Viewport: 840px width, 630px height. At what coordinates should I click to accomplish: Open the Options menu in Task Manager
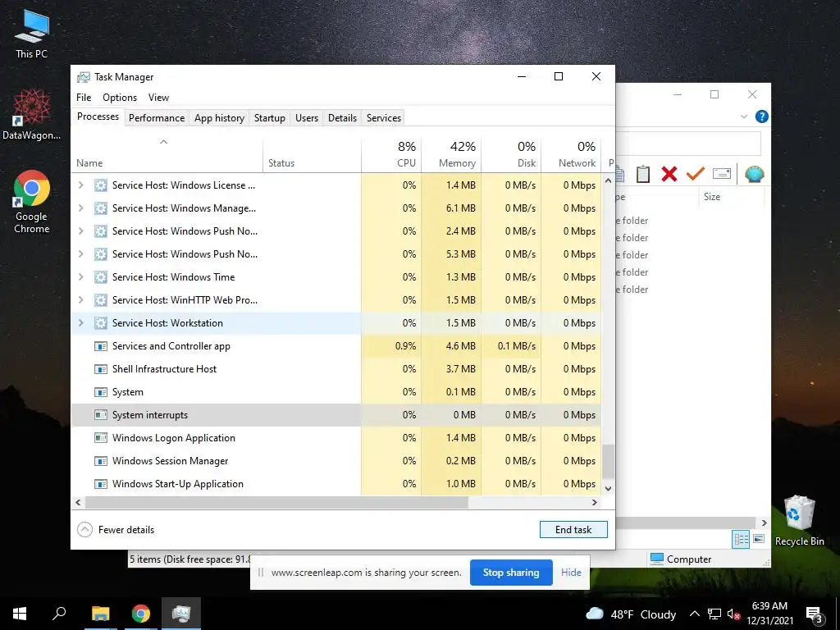(120, 98)
